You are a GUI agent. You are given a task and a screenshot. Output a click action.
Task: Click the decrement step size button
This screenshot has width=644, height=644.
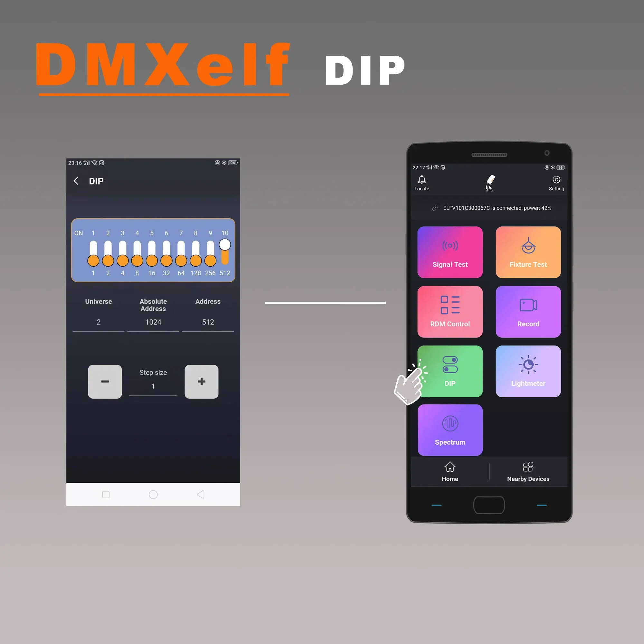pyautogui.click(x=105, y=381)
